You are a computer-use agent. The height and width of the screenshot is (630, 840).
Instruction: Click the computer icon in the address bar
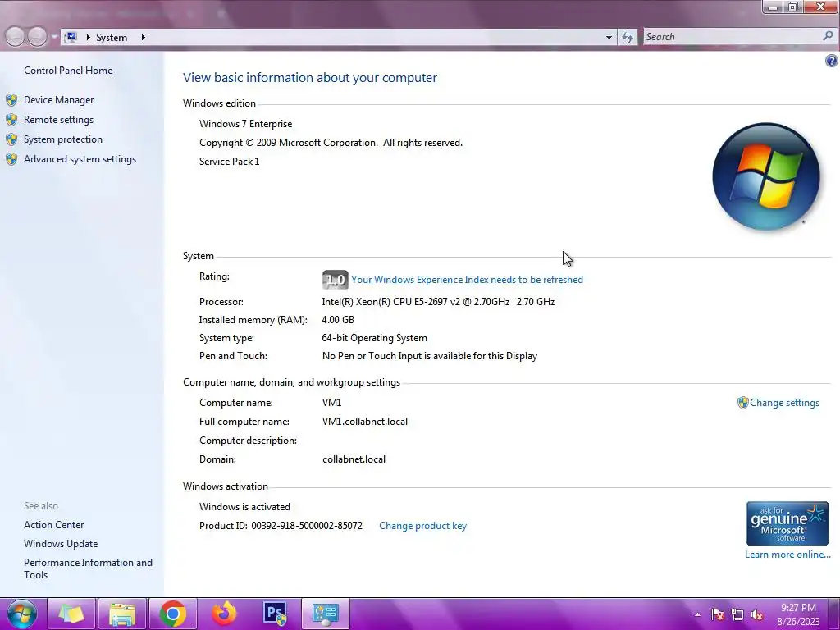pyautogui.click(x=71, y=37)
